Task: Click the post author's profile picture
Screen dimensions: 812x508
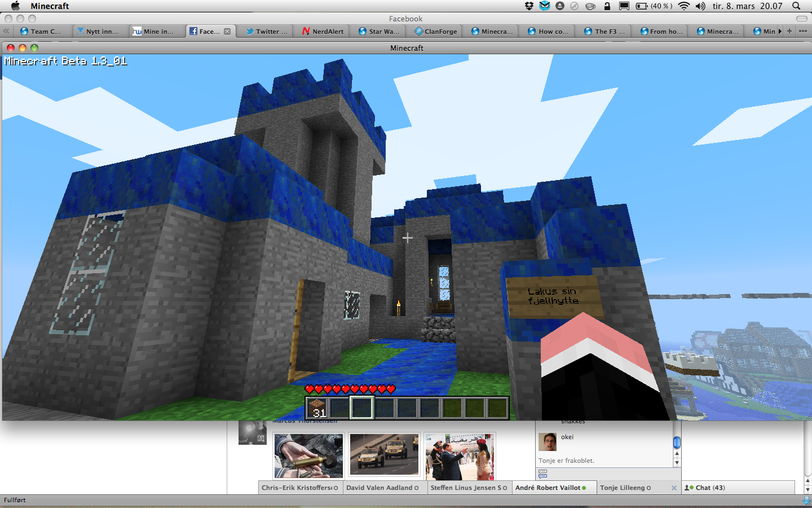Action: click(253, 432)
